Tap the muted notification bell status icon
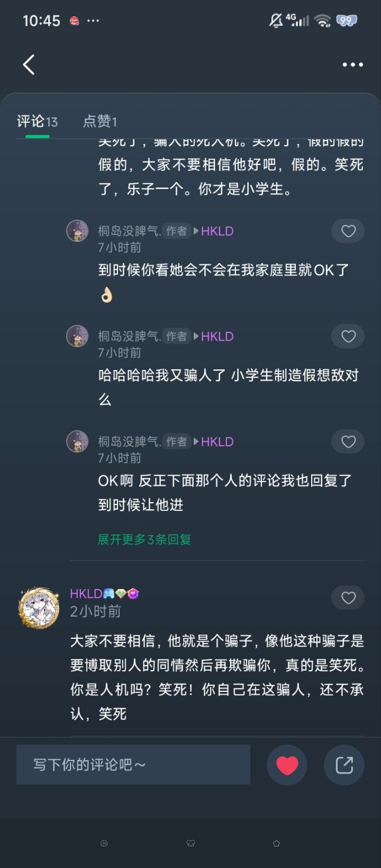The width and height of the screenshot is (381, 868). point(275,21)
